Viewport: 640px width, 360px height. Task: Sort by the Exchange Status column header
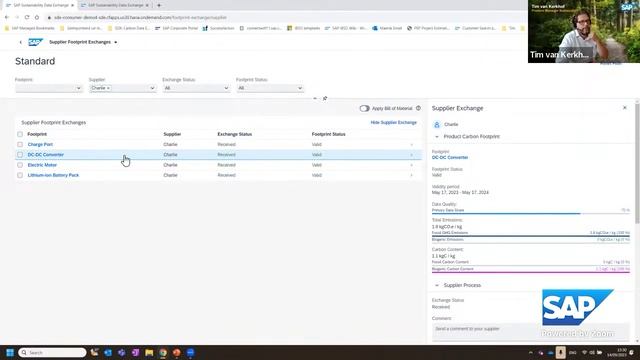[234, 134]
